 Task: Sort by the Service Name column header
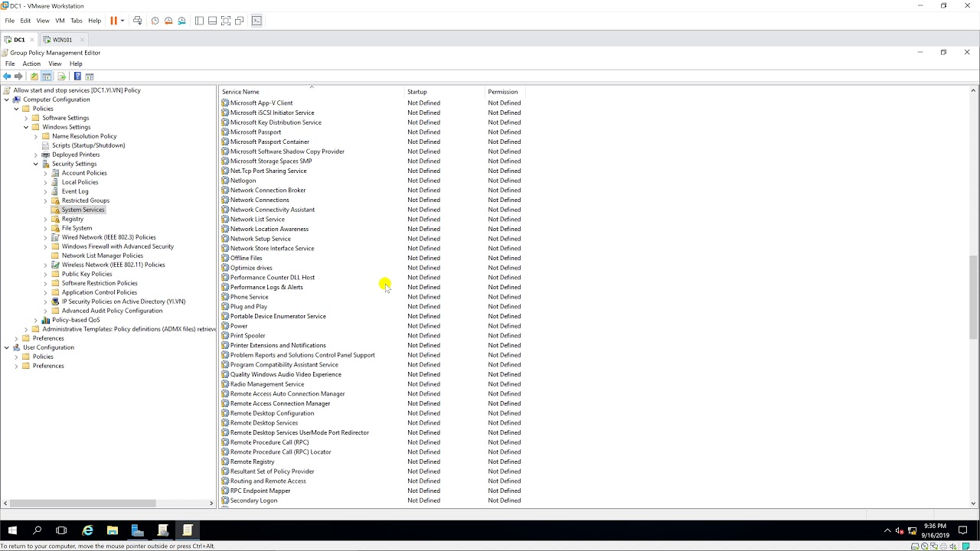tap(312, 92)
